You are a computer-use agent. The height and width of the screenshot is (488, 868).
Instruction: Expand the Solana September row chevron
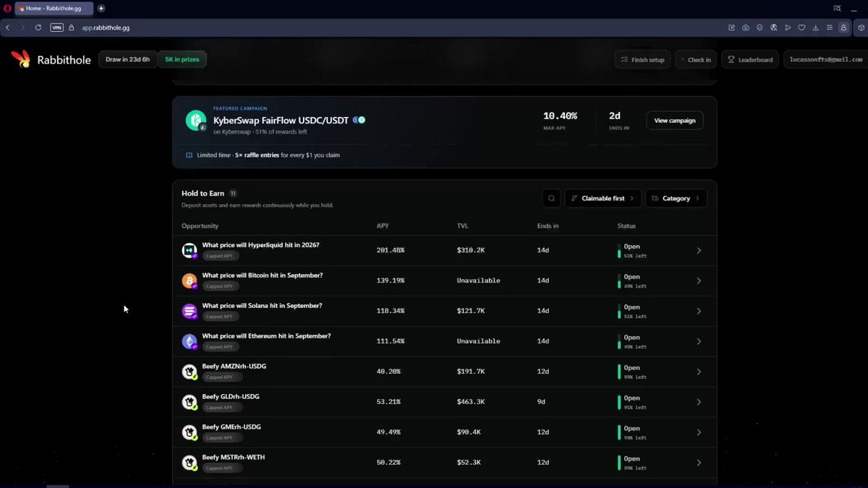coord(699,312)
